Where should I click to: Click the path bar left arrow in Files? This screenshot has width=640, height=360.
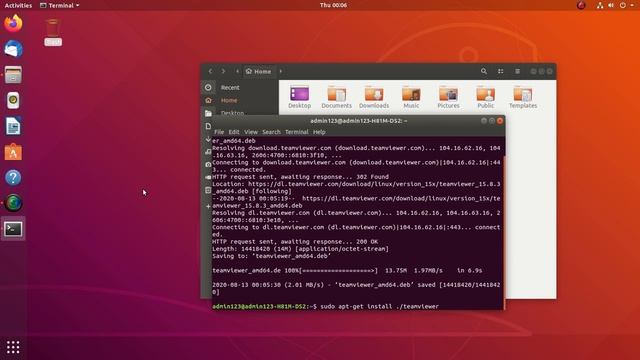click(x=238, y=71)
